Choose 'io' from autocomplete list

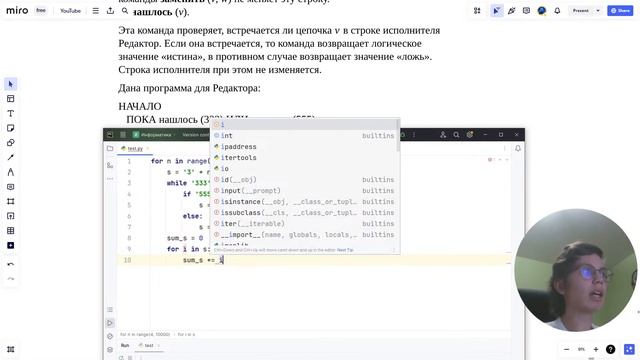point(304,169)
